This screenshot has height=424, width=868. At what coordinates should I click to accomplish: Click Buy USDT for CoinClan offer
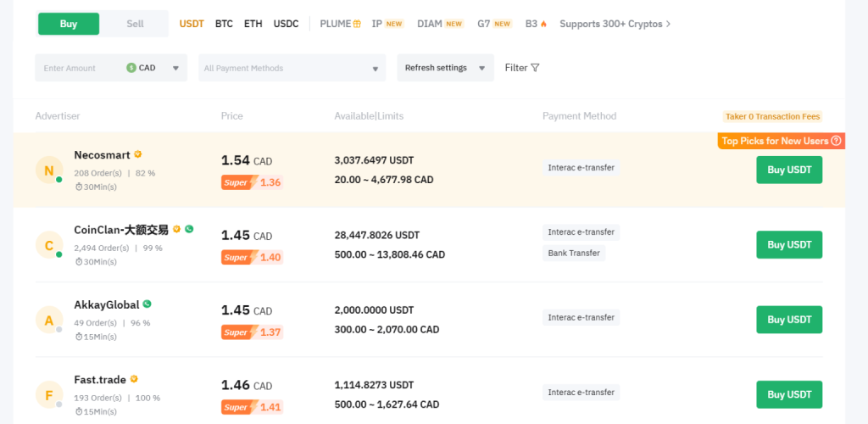pos(788,244)
